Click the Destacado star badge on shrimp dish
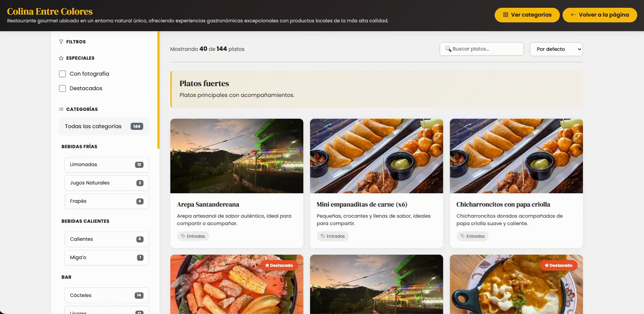Image resolution: width=644 pixels, height=314 pixels. coord(279,265)
